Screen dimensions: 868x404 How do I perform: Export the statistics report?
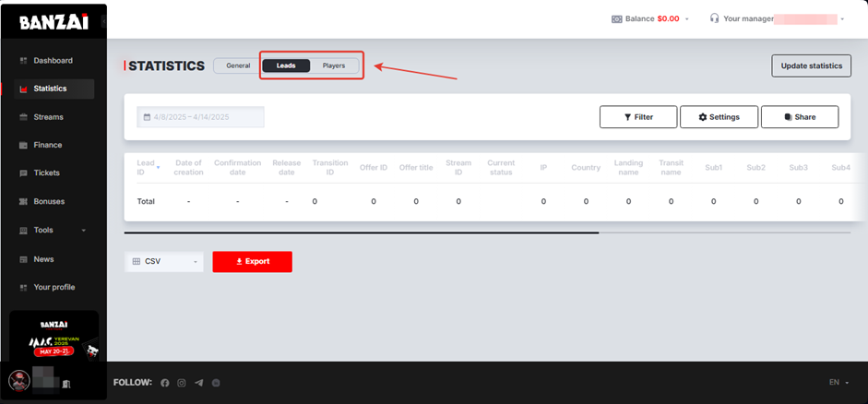click(x=253, y=261)
